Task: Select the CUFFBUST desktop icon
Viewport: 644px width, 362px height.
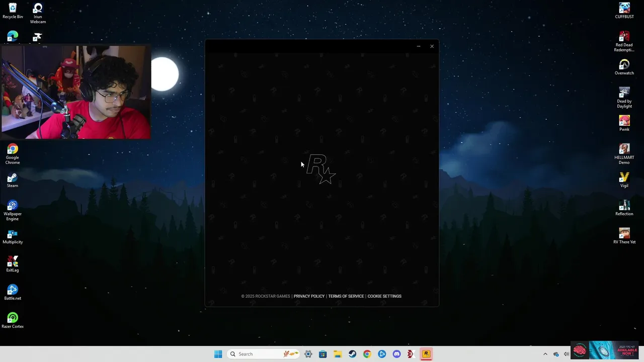Action: pos(624,11)
